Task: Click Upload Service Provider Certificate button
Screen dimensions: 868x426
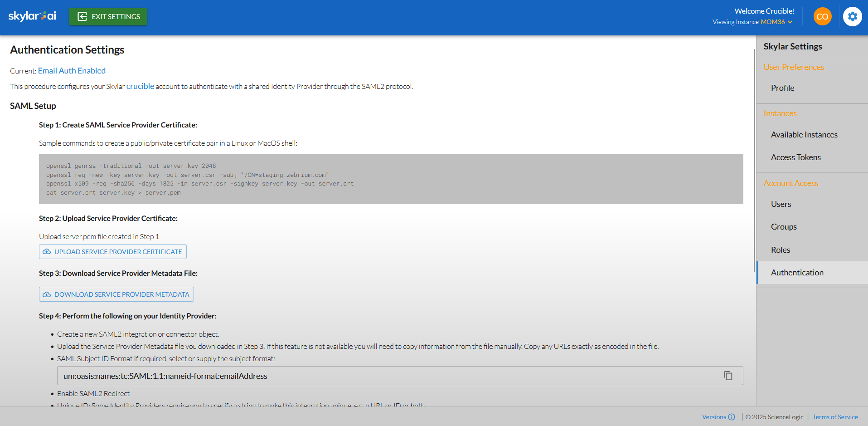Action: pyautogui.click(x=113, y=252)
